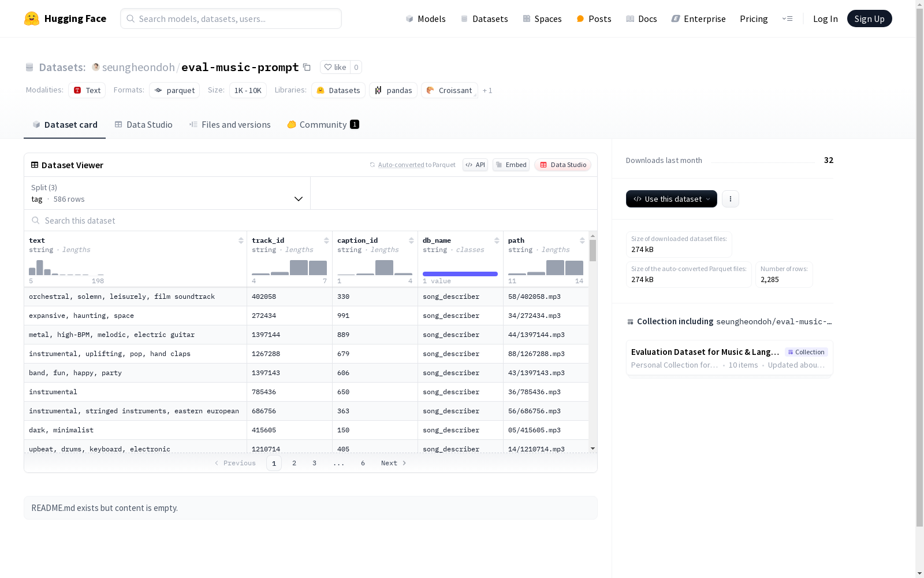Click the track_id lengths histogram
This screenshot has width=924, height=578.
click(x=289, y=267)
